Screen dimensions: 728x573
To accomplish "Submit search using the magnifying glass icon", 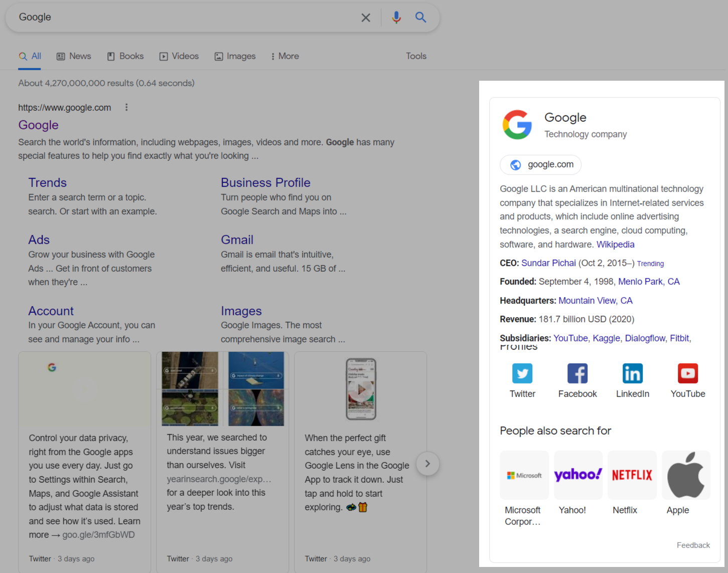I will pyautogui.click(x=420, y=18).
